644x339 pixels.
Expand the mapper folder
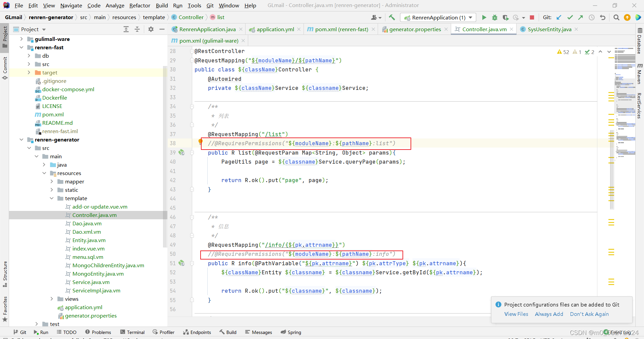(x=52, y=182)
